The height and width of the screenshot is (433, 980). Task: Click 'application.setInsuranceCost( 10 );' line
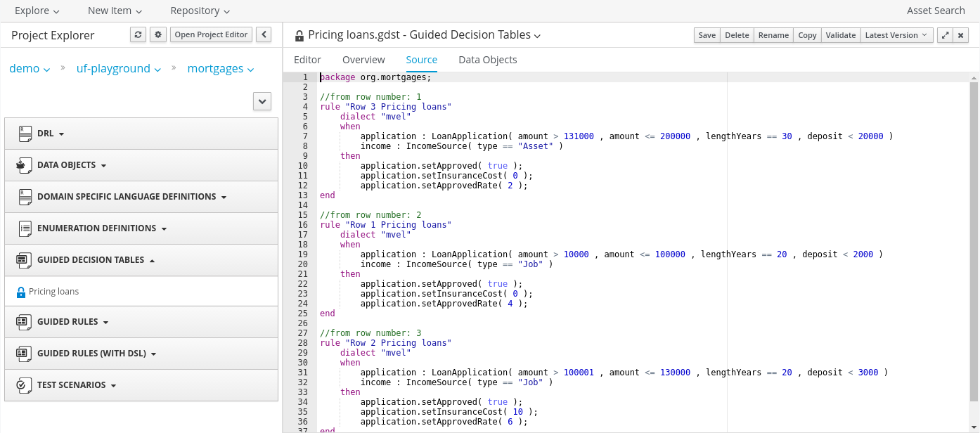coord(449,412)
